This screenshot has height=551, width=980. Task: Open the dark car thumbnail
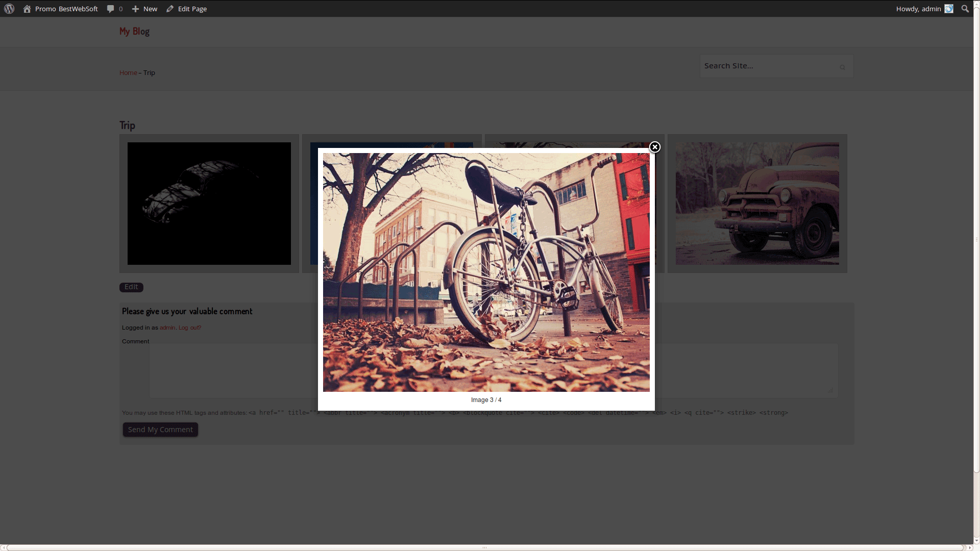[209, 204]
